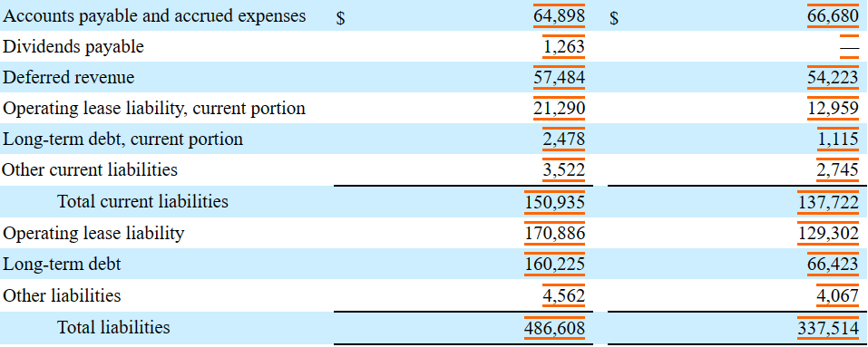Click the 66,680 value
Image resolution: width=868 pixels, height=347 pixels.
(x=833, y=16)
